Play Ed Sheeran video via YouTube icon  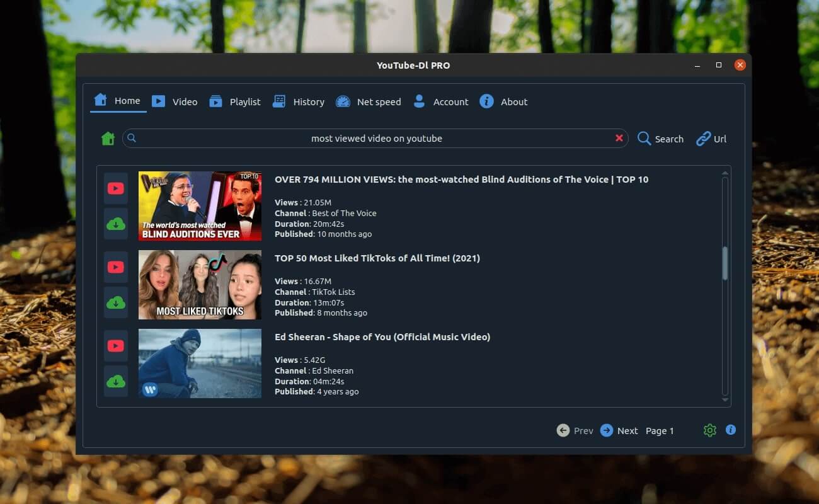tap(116, 346)
